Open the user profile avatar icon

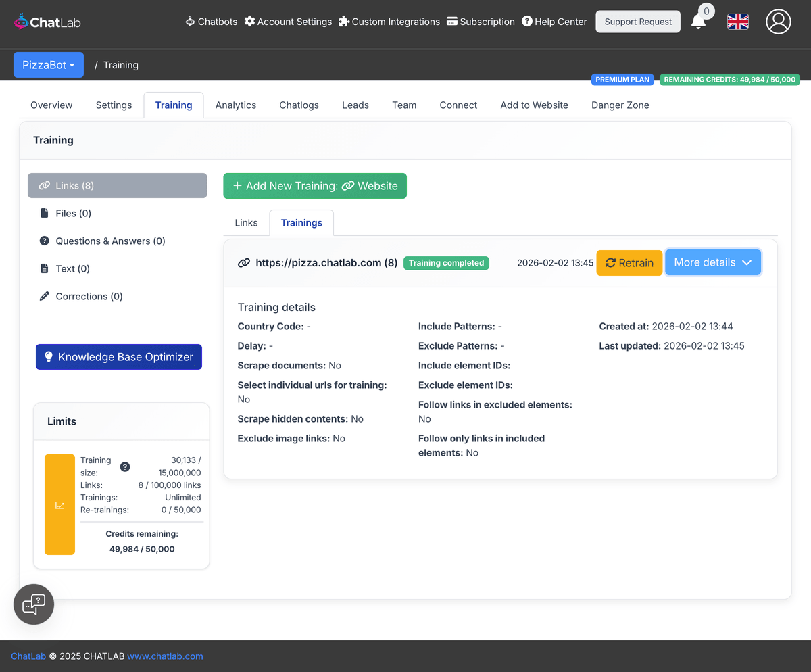778,22
